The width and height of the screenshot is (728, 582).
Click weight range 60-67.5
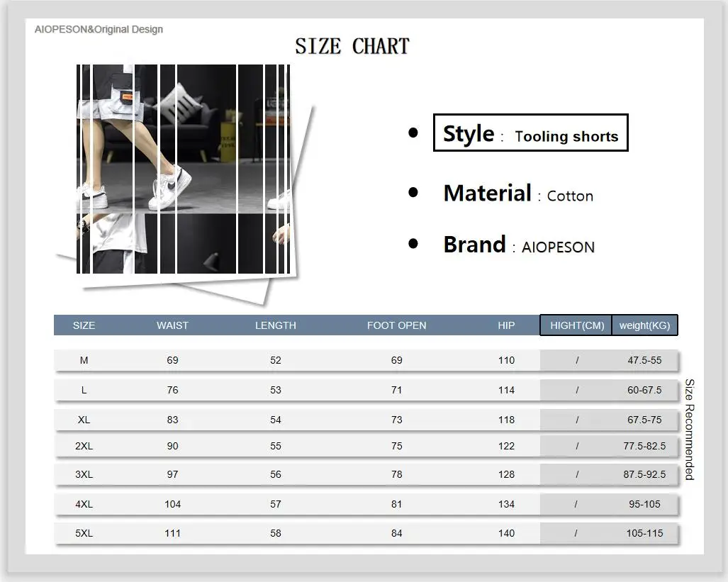(644, 390)
